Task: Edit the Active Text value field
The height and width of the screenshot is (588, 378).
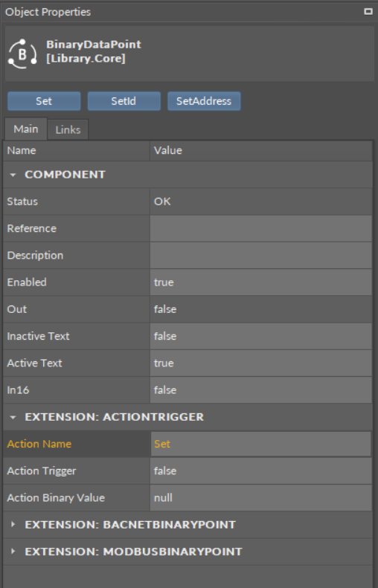Action: click(261, 364)
